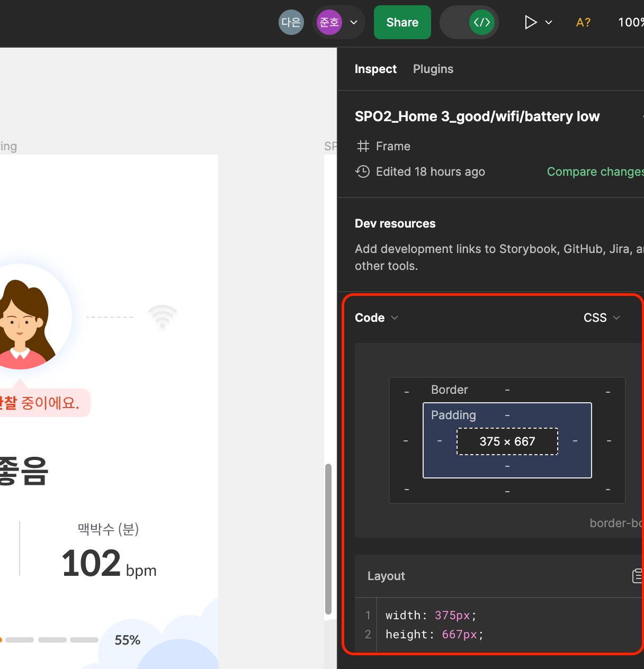Image resolution: width=644 pixels, height=669 pixels.
Task: Expand the 준호 avatar dropdown chevron
Action: [x=354, y=22]
